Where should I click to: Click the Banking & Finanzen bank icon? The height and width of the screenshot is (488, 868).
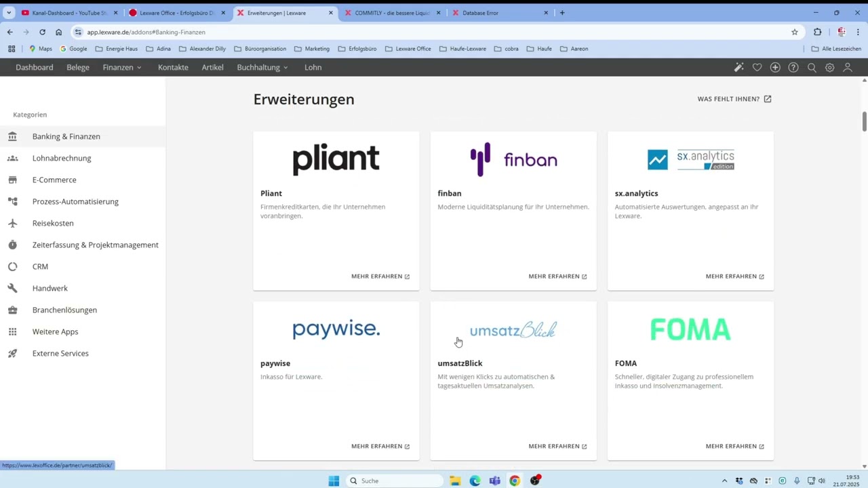(12, 136)
